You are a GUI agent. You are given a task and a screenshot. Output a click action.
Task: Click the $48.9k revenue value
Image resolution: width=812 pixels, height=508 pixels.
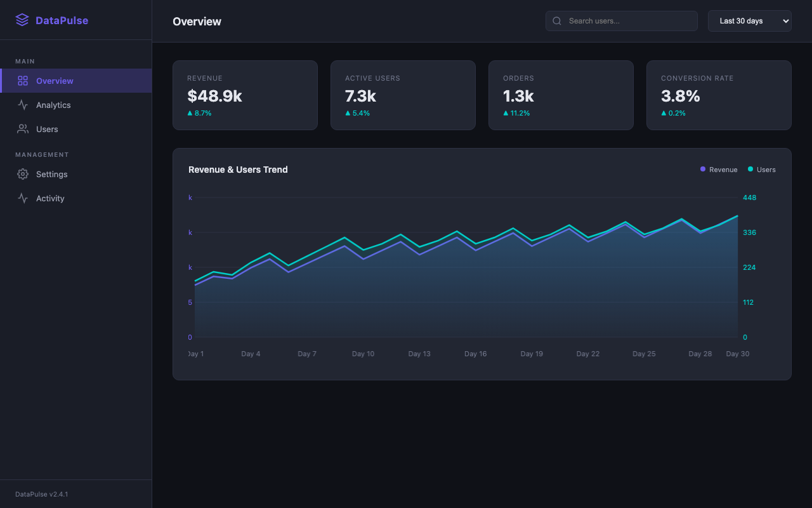[x=214, y=96]
